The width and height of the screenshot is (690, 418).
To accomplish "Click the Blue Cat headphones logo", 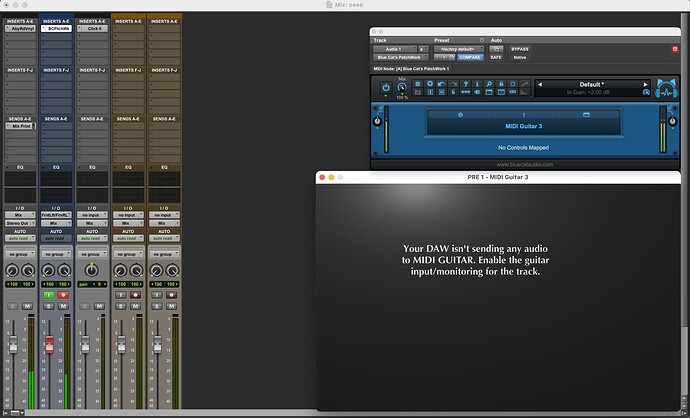I will (x=666, y=88).
